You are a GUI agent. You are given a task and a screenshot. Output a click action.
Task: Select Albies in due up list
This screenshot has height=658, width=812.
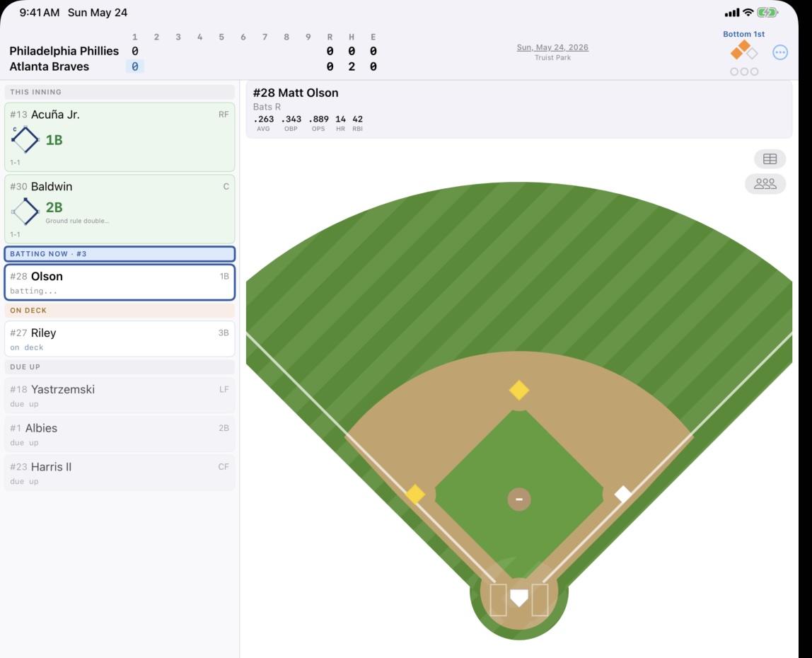[120, 434]
